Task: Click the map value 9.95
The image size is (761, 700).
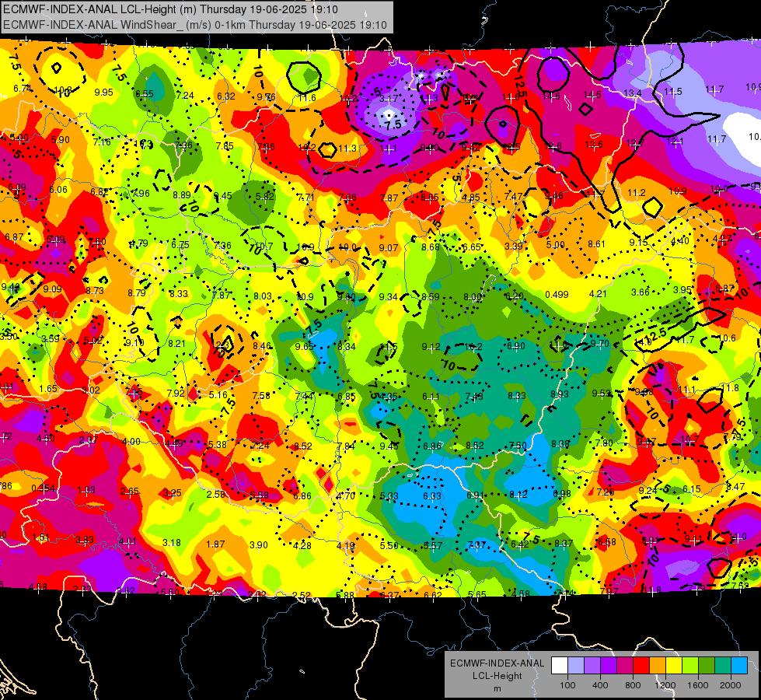Action: point(104,93)
